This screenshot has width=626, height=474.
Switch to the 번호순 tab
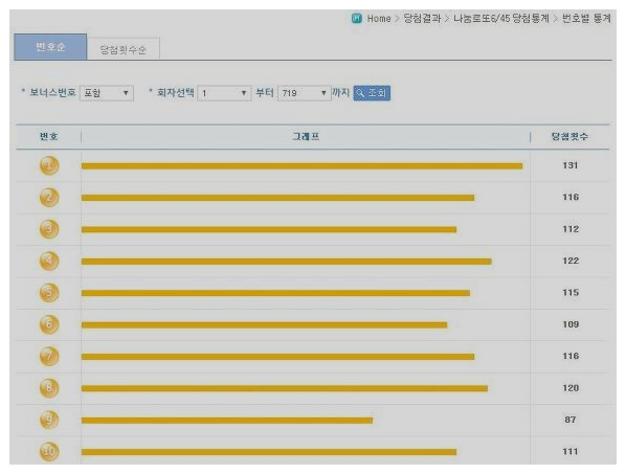pos(51,47)
